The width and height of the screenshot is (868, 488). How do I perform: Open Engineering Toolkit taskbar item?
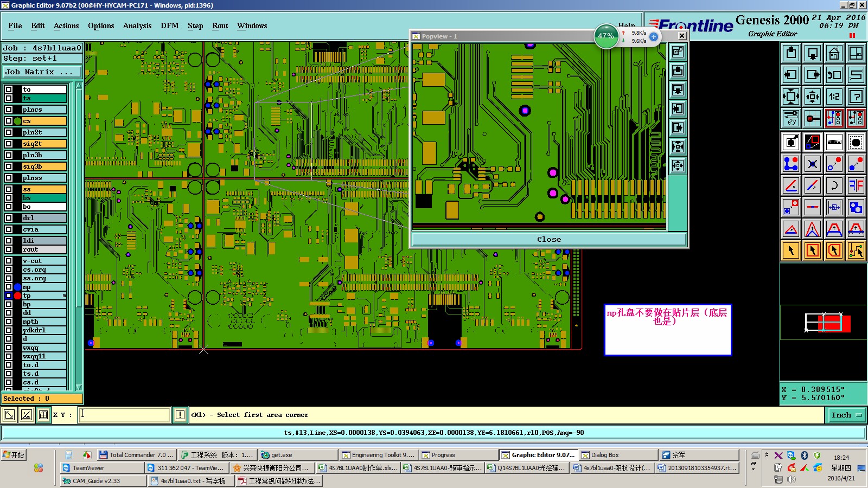click(378, 455)
